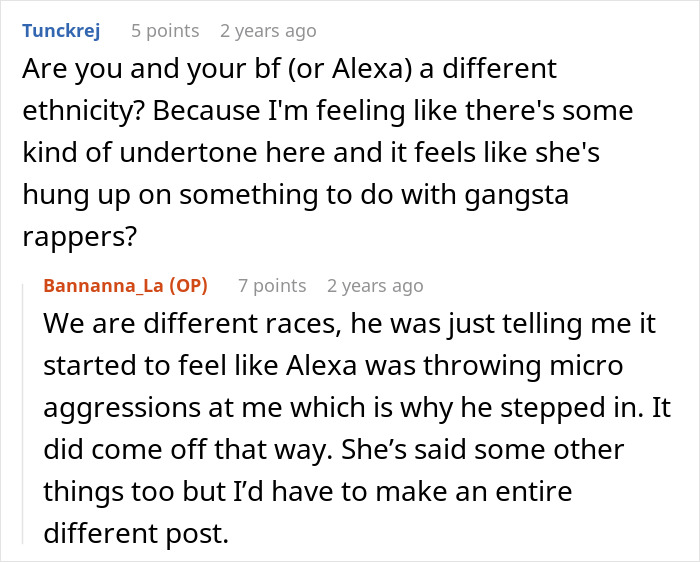Click the (OP) tag beside Bannanna_La

tap(189, 286)
